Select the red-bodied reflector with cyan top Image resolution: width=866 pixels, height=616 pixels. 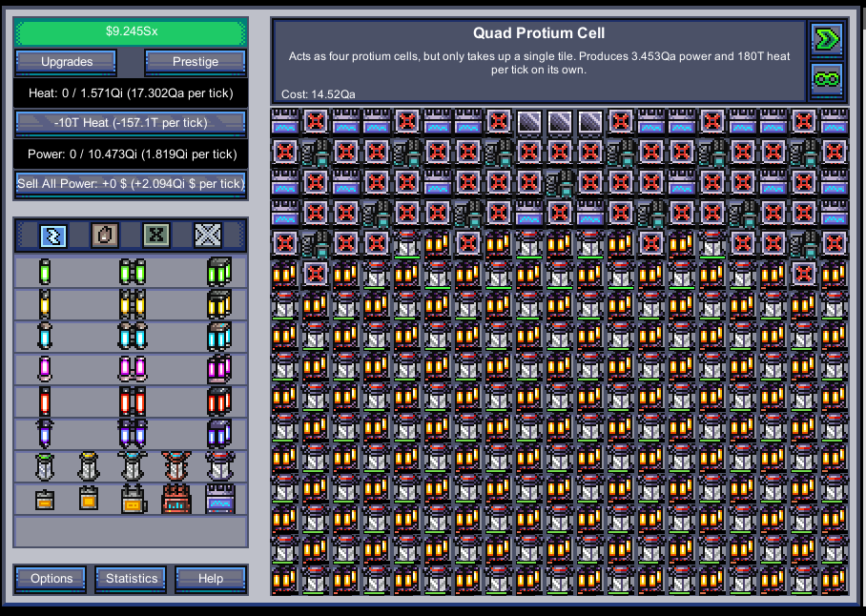[x=176, y=466]
